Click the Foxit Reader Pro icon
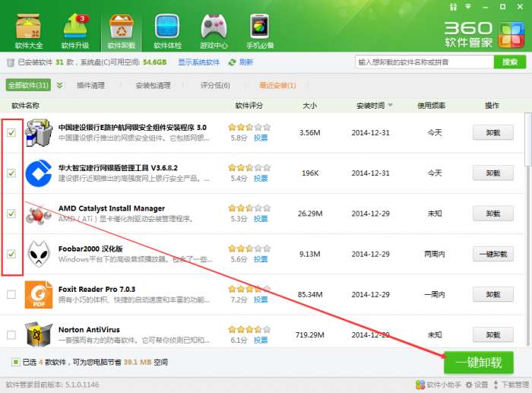 (x=39, y=295)
